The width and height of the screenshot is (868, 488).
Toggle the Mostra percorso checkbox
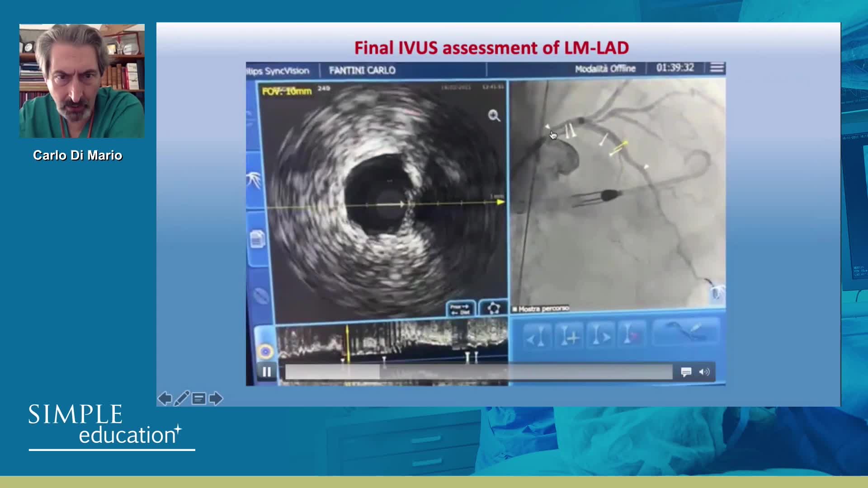pos(515,310)
